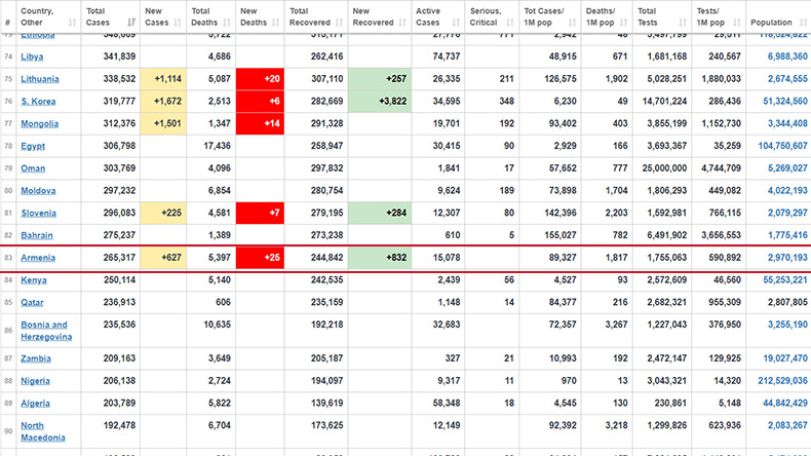
Task: Sort by Country, Other column icon
Action: (72, 22)
